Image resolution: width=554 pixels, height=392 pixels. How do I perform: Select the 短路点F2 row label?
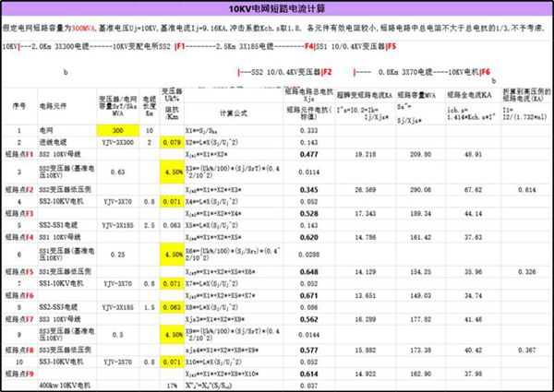[x=19, y=190]
